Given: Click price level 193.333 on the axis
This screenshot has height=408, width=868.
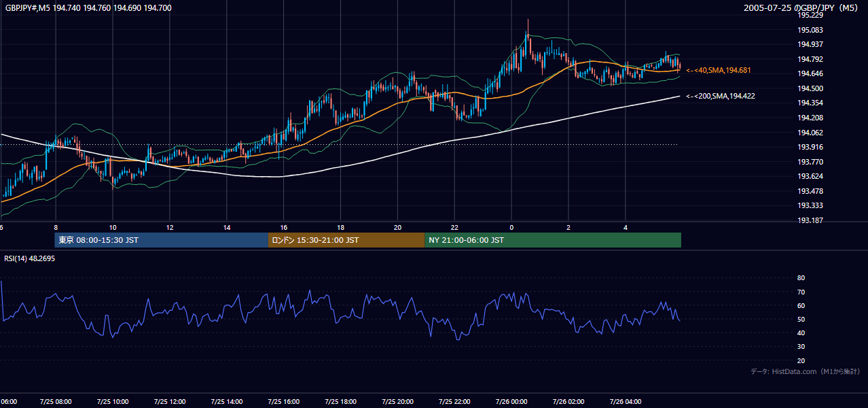Looking at the screenshot, I should tap(810, 205).
